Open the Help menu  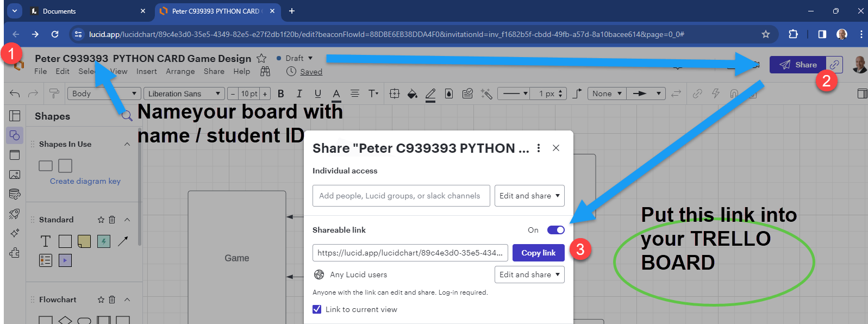242,71
